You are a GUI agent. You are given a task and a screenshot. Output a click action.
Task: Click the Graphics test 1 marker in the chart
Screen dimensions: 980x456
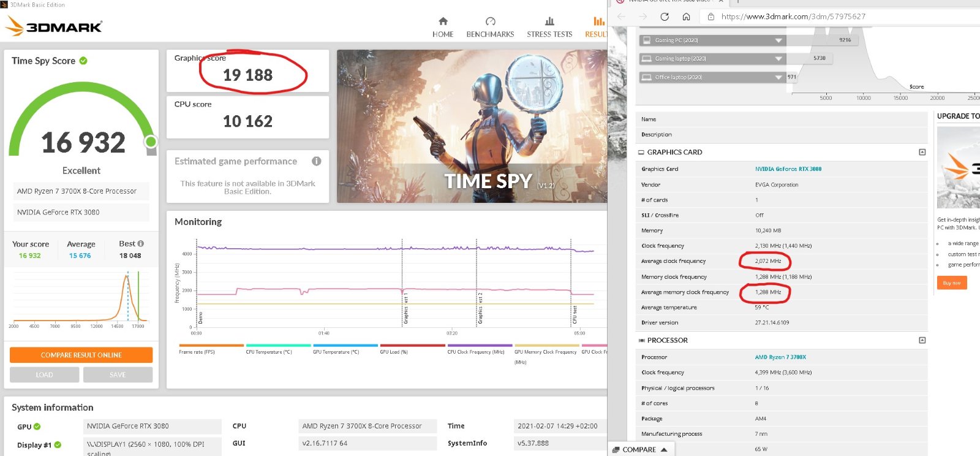(405, 308)
